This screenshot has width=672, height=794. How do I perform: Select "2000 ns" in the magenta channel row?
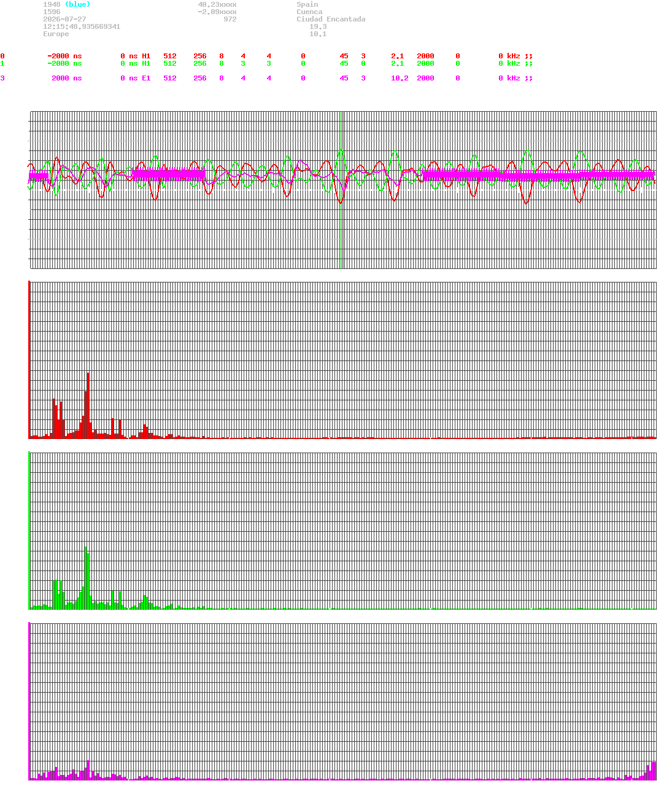tap(67, 78)
